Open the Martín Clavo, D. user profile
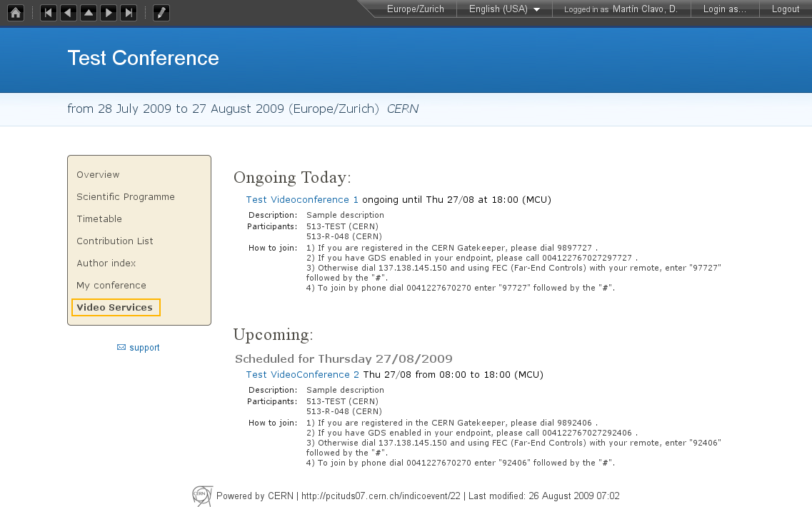This screenshot has width=812, height=507. click(x=645, y=9)
